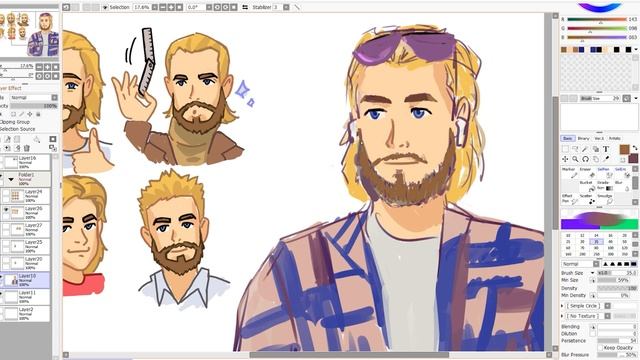Choose the Marker brush
The width and height of the screenshot is (640, 360).
coord(569,173)
